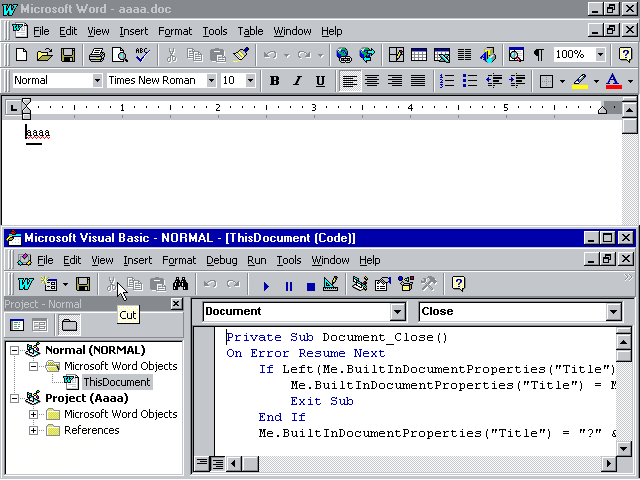Open Document Map in Word toolbar
This screenshot has width=640, height=480.
516,55
